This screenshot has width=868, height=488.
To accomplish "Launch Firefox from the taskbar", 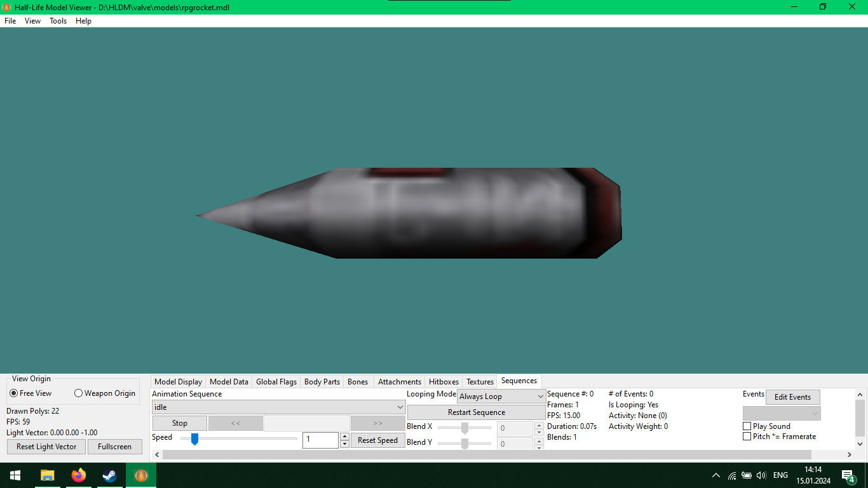I will click(x=78, y=475).
